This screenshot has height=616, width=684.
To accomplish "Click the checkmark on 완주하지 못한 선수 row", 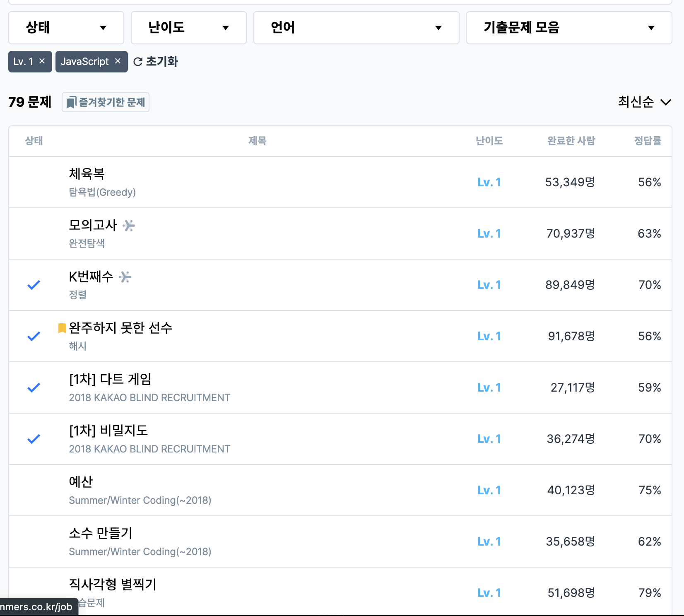I will pos(34,336).
